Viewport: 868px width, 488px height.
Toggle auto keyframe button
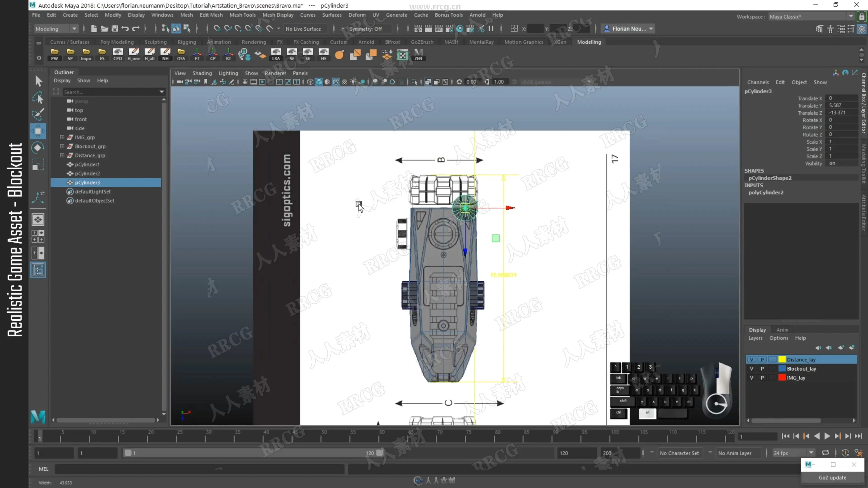tap(845, 453)
